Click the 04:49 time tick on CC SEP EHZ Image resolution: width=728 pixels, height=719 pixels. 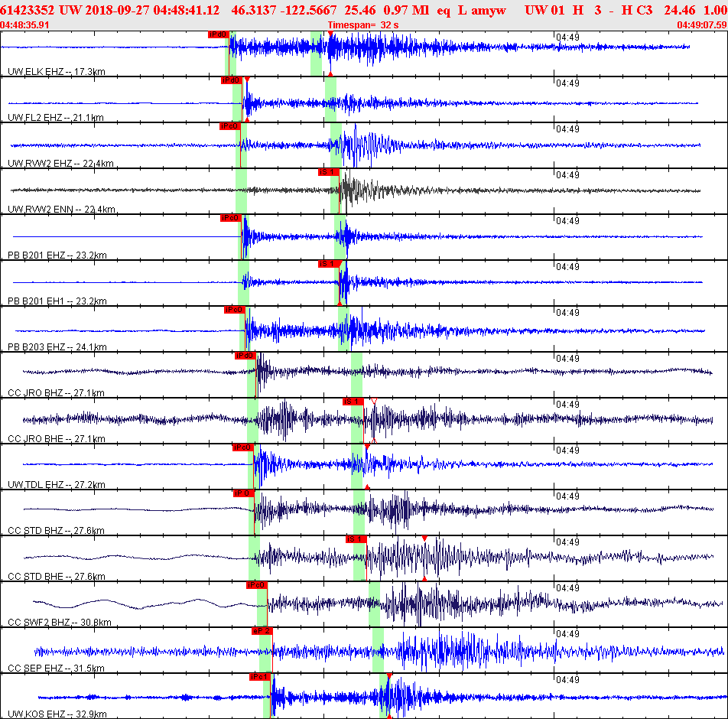[567, 634]
